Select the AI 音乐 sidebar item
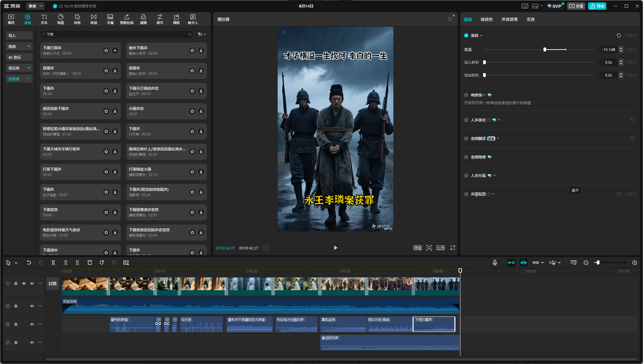 19,57
